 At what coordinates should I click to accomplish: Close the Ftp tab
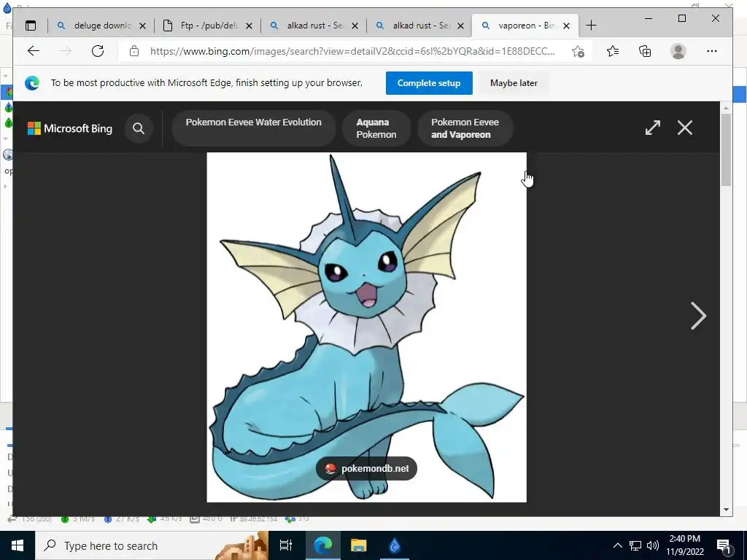pos(249,26)
